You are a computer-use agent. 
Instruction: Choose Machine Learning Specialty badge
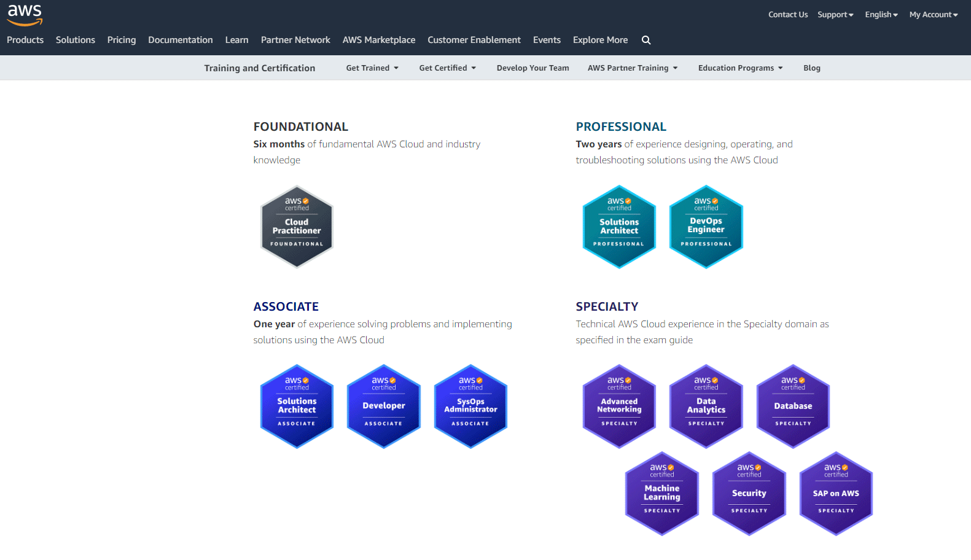[x=662, y=494]
